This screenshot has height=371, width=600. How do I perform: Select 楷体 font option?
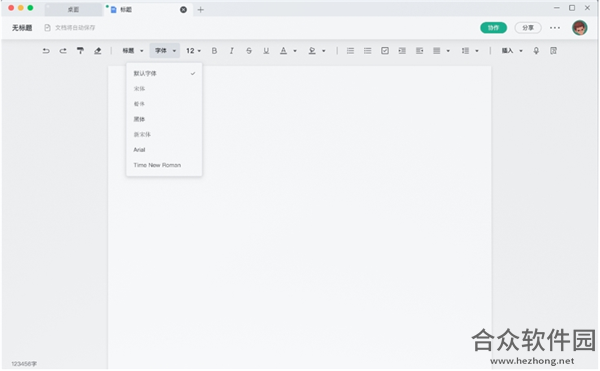tap(164, 104)
